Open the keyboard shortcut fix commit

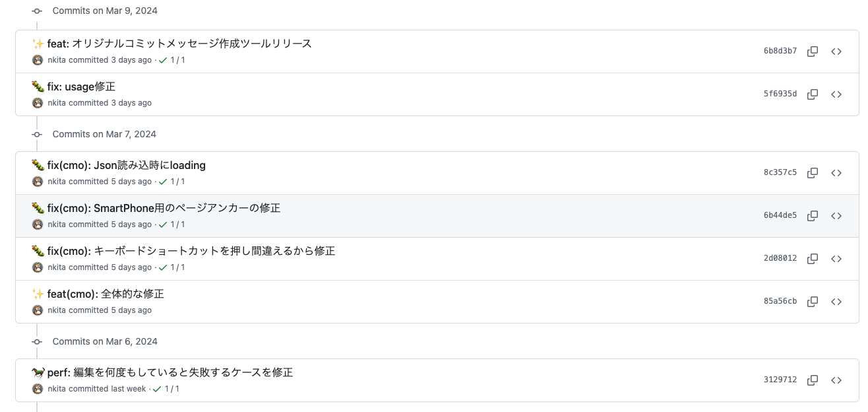[191, 251]
